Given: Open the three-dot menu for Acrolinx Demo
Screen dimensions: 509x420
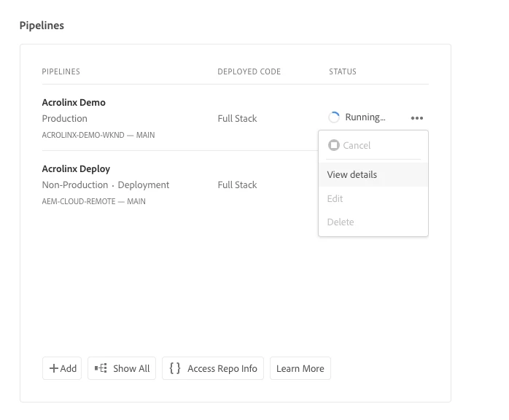Looking at the screenshot, I should [x=417, y=118].
